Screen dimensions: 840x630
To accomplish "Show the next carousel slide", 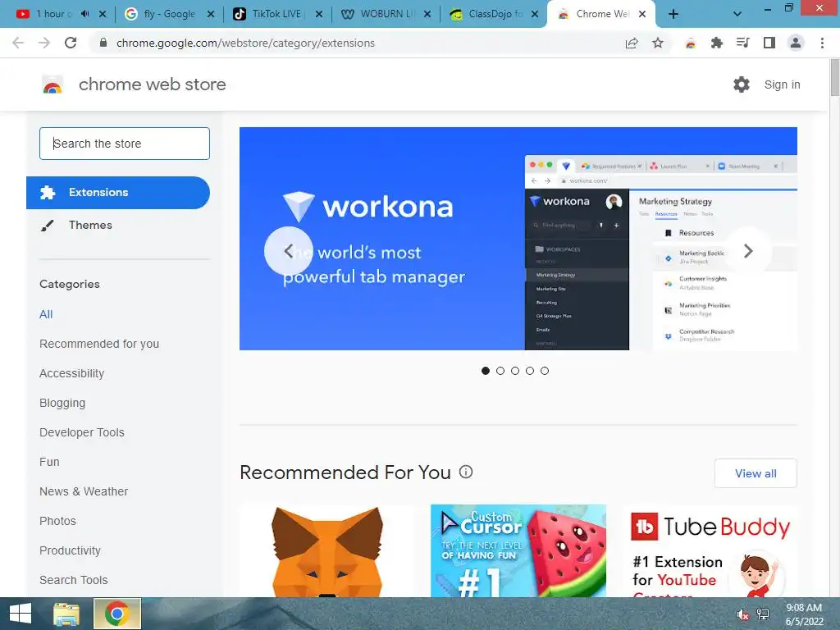I will click(748, 251).
